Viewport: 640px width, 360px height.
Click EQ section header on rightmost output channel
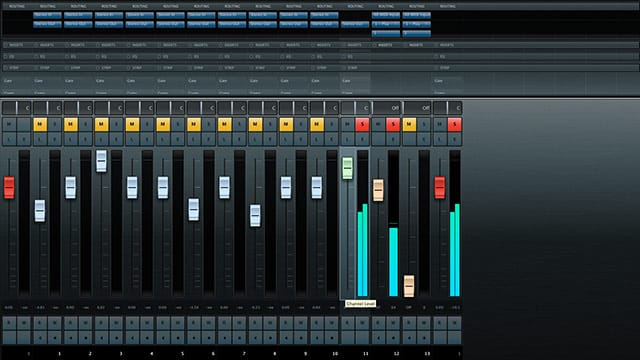pyautogui.click(x=447, y=56)
